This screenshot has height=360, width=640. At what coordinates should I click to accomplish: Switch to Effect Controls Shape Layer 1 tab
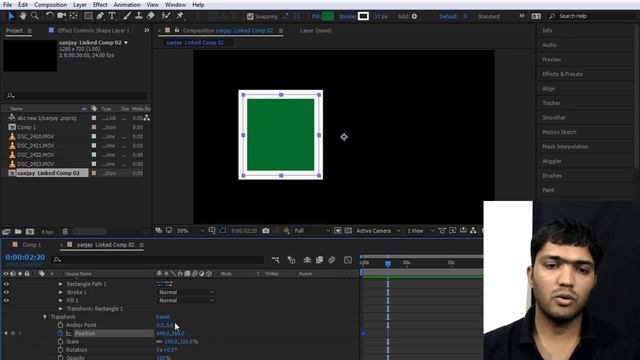93,31
